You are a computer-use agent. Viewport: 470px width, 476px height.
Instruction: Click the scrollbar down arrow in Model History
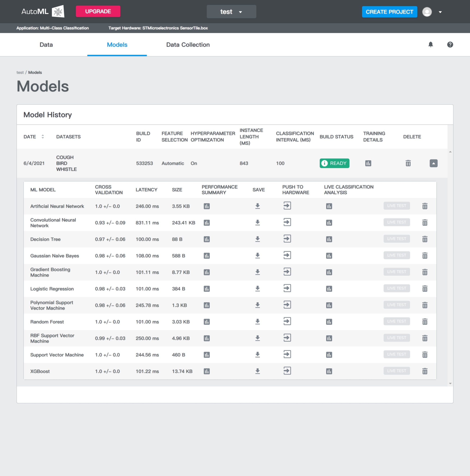(x=450, y=384)
